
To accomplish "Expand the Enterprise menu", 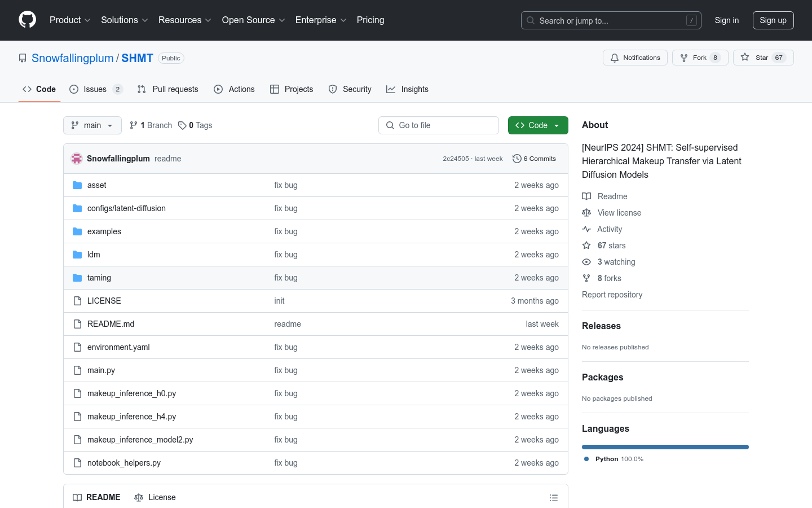I will coord(321,20).
